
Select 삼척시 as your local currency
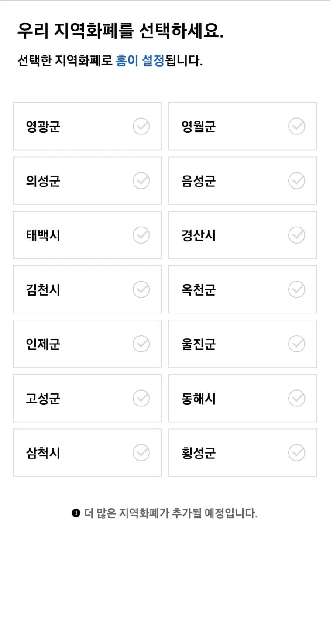87,452
